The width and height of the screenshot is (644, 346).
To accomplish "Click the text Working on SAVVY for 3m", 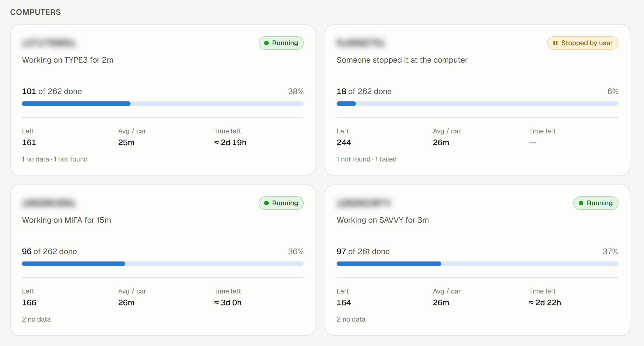I will click(x=383, y=220).
